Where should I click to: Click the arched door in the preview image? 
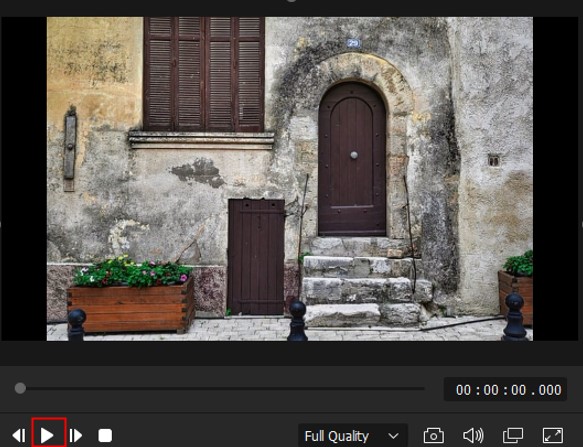click(352, 159)
